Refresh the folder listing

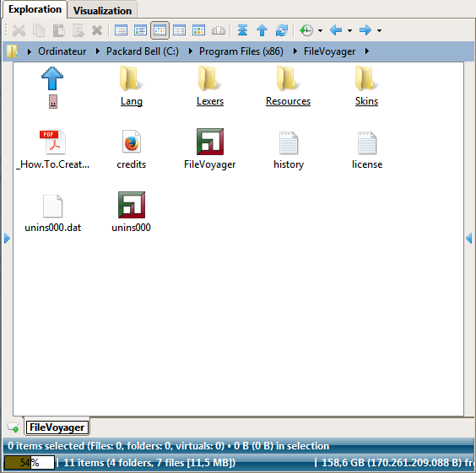[x=281, y=30]
